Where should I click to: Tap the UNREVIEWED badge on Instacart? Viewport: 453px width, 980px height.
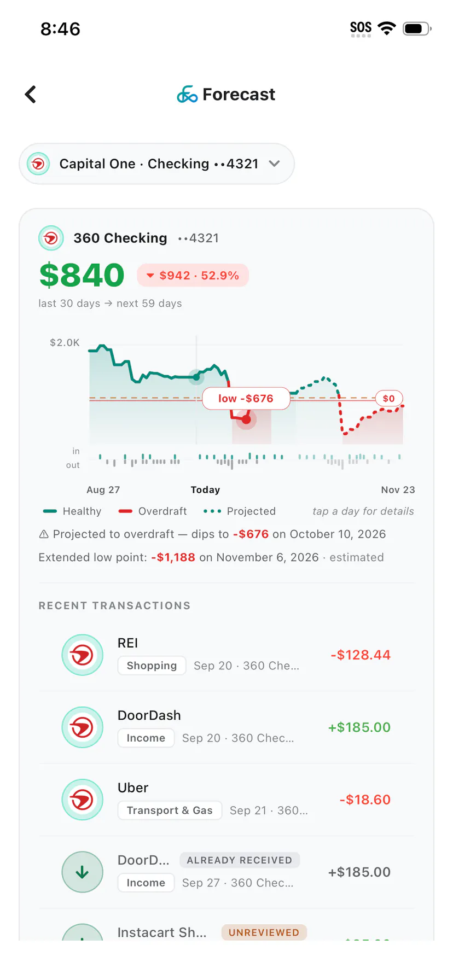[264, 932]
